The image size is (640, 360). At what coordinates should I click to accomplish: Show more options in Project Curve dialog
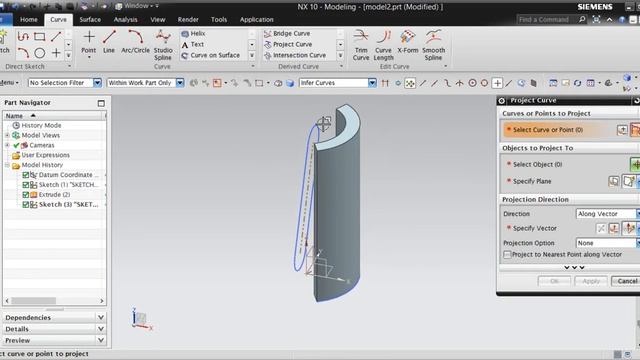574,268
